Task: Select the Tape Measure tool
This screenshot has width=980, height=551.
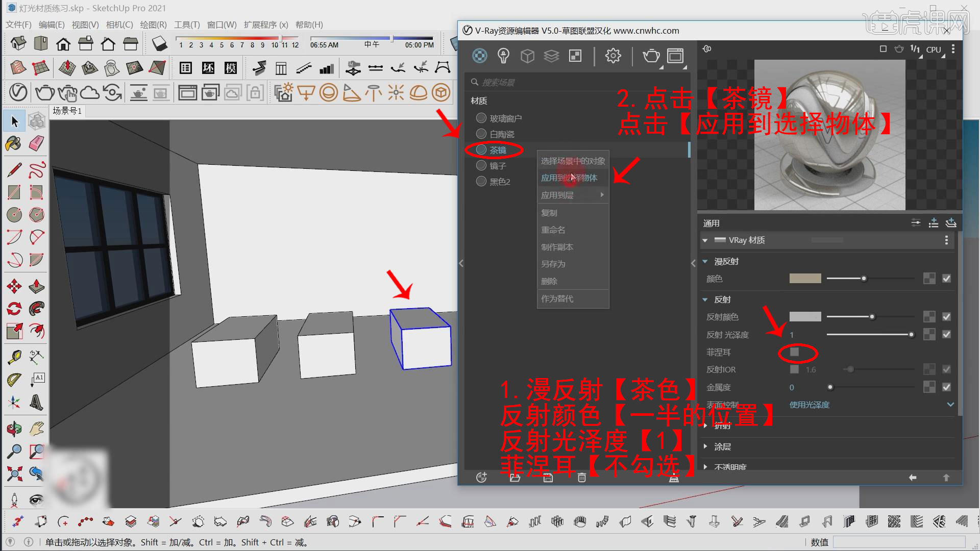Action: click(14, 357)
